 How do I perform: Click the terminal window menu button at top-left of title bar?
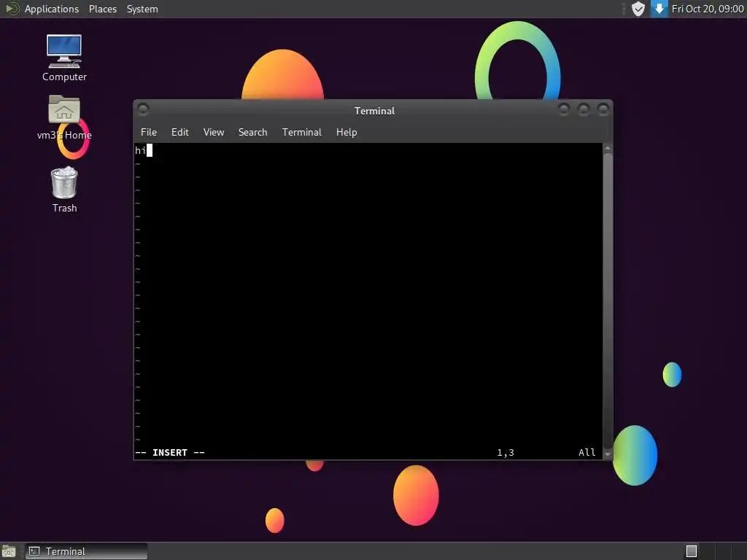[x=143, y=109]
